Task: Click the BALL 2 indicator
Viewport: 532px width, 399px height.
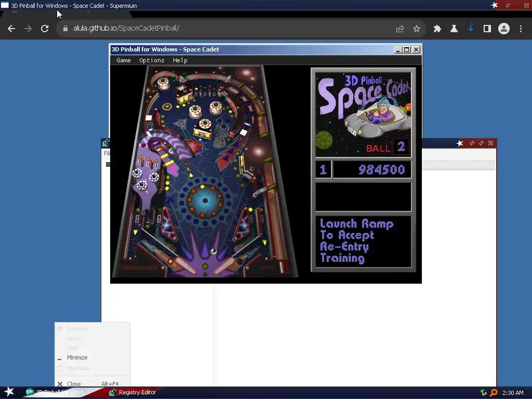Action: point(388,147)
